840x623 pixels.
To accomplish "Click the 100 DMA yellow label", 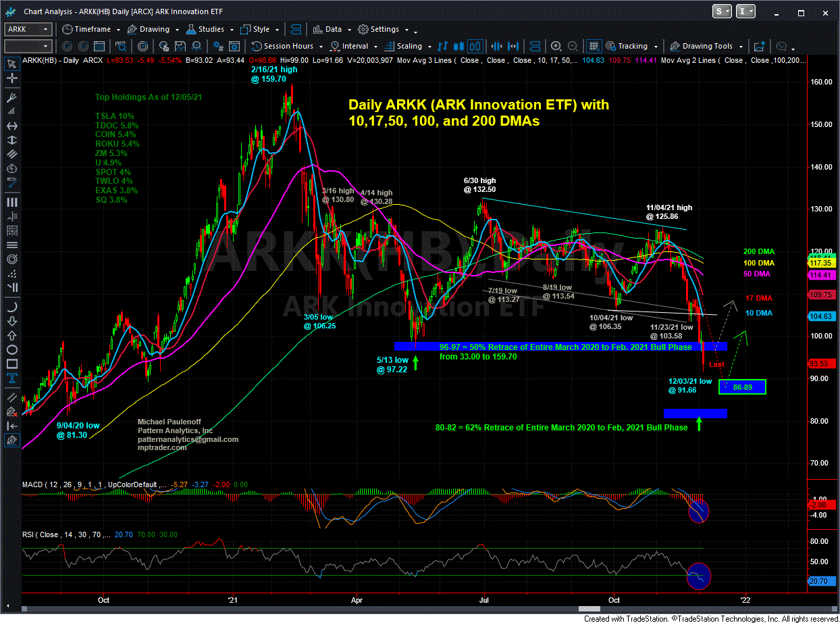I will (x=760, y=263).
